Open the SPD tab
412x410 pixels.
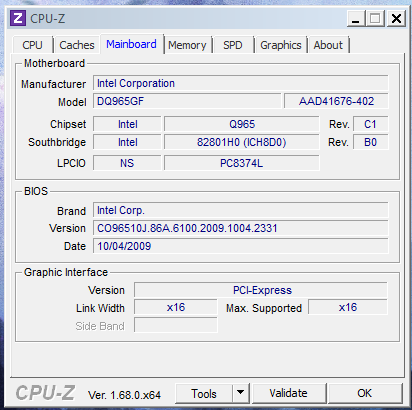point(233,45)
